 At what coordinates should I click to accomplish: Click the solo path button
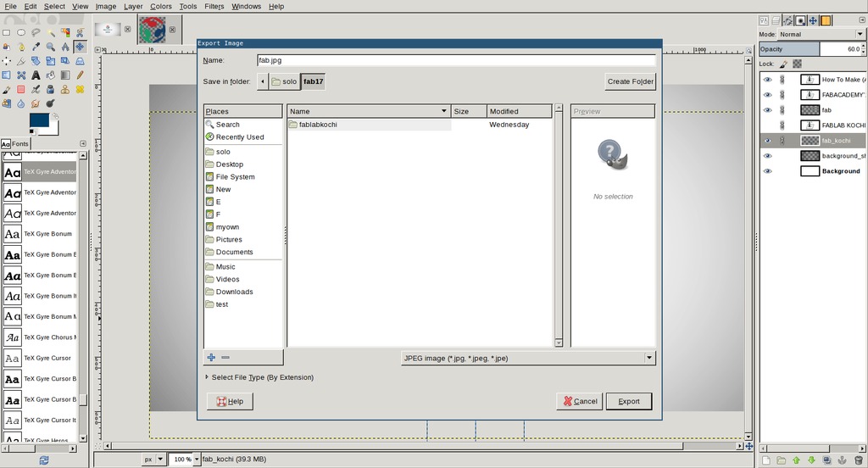[285, 81]
